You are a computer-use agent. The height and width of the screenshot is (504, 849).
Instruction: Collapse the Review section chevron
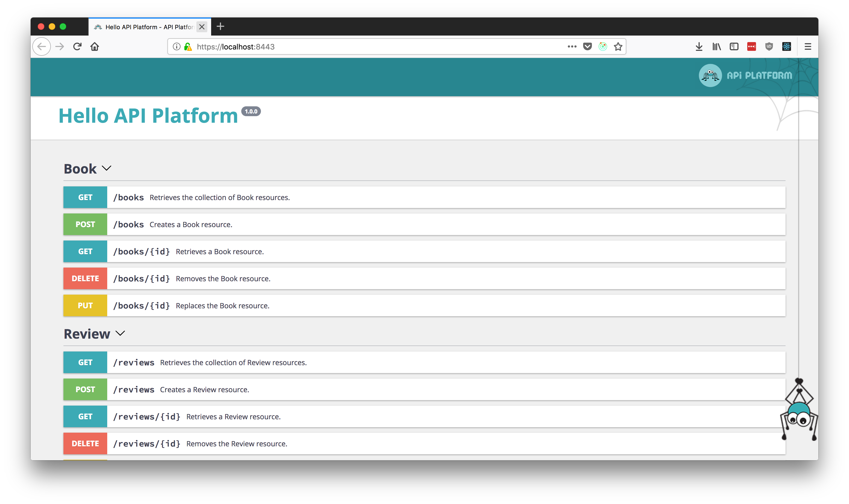tap(120, 333)
